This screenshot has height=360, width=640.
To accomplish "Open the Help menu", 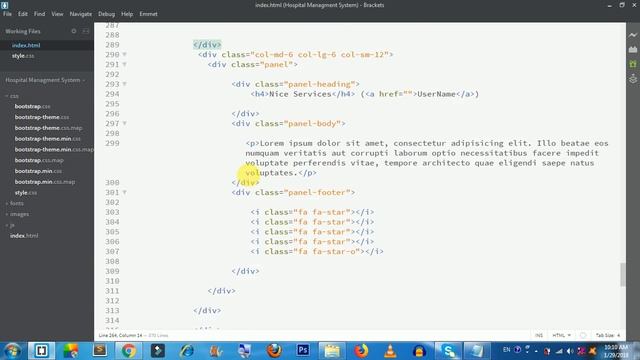I will 127,14.
